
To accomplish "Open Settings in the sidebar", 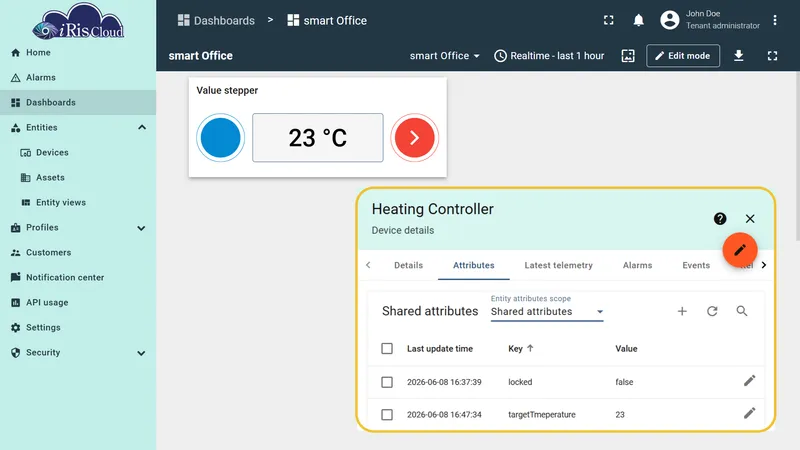I will point(78,328).
